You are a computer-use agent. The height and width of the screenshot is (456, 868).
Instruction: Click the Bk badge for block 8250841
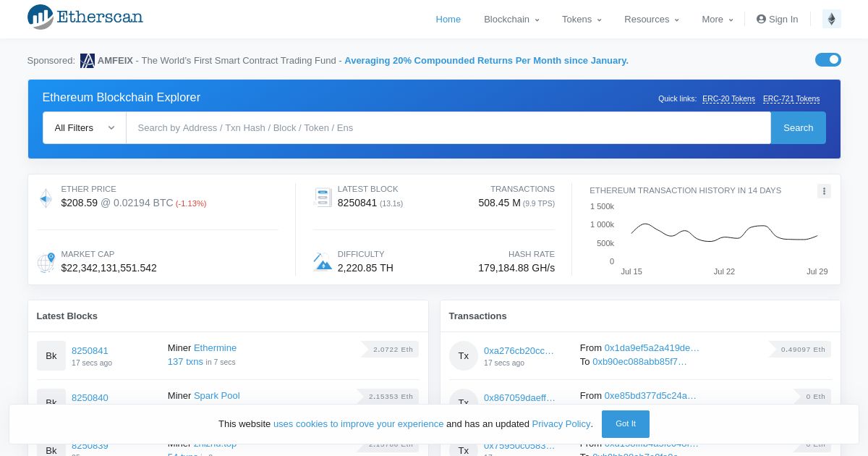point(51,355)
